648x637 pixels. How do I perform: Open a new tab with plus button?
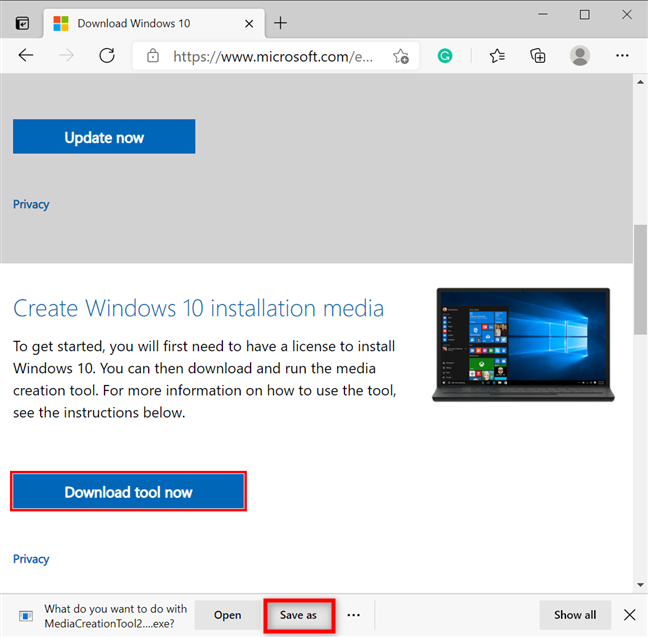280,23
